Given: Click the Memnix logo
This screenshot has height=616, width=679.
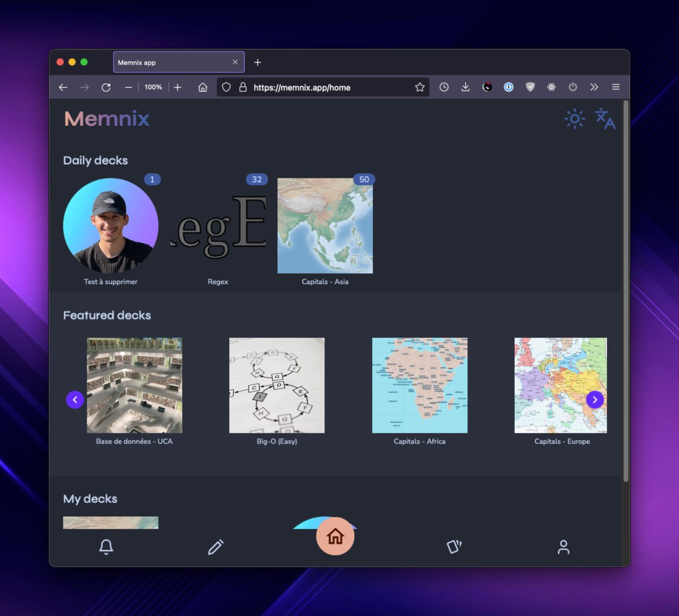Looking at the screenshot, I should pos(107,119).
